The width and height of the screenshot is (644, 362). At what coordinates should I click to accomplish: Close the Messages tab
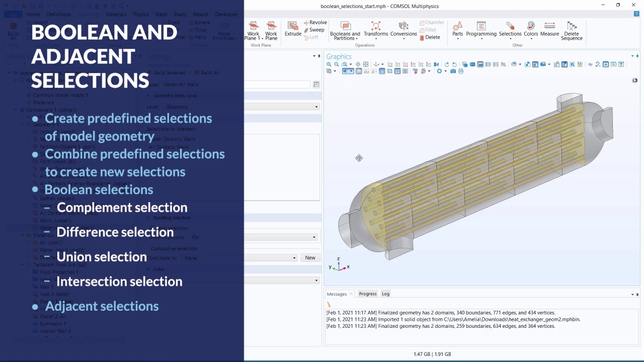pos(351,294)
